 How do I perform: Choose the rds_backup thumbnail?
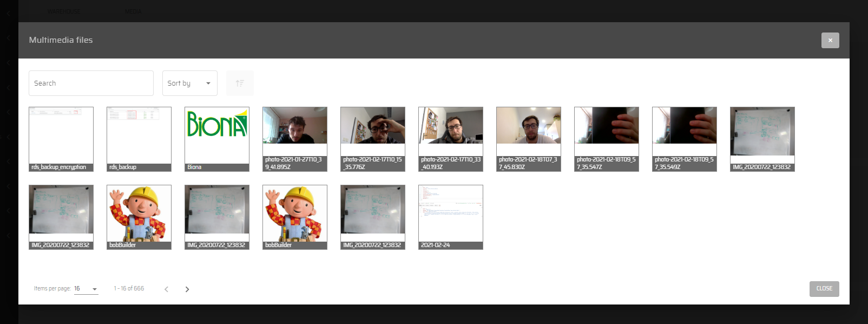click(139, 139)
